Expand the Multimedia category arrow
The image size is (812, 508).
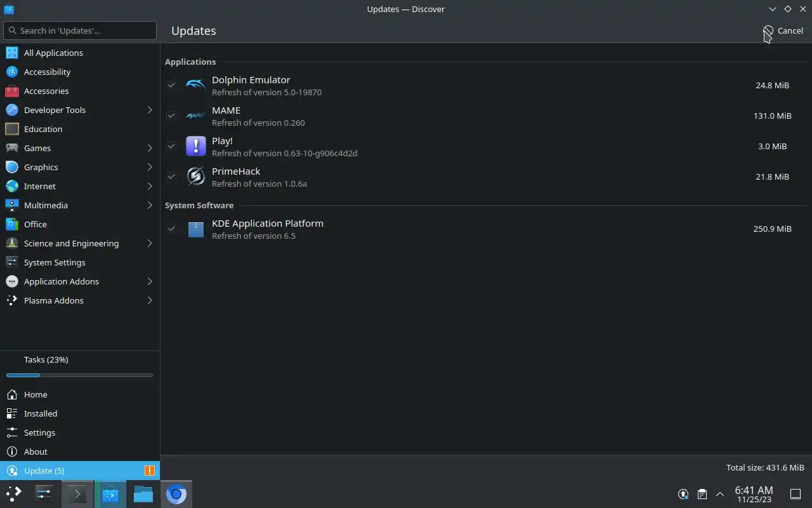pyautogui.click(x=150, y=205)
